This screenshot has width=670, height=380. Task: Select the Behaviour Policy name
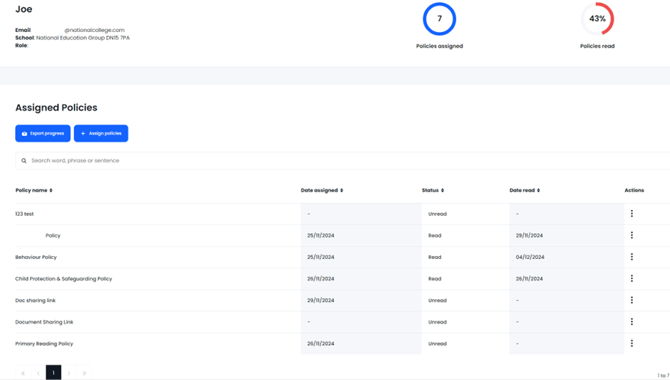(36, 257)
